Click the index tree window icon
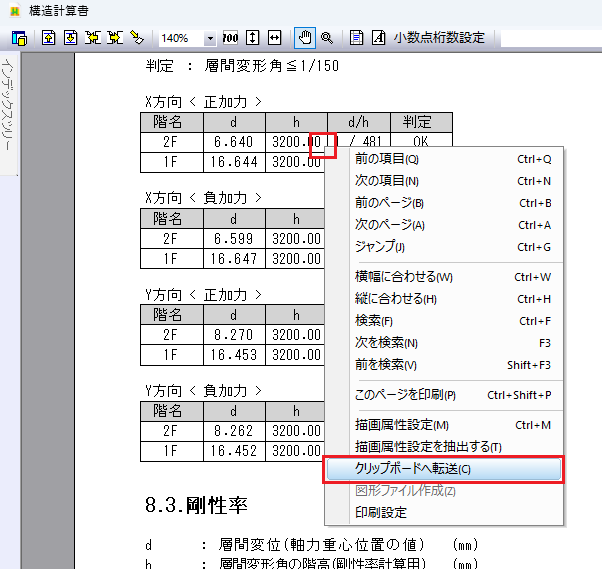This screenshot has width=602, height=569. pyautogui.click(x=18, y=38)
